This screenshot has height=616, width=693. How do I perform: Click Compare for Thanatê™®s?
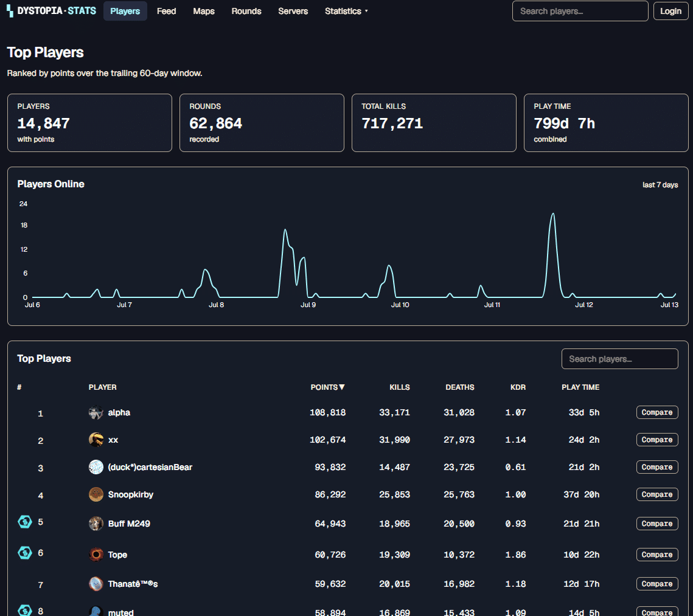tap(657, 584)
